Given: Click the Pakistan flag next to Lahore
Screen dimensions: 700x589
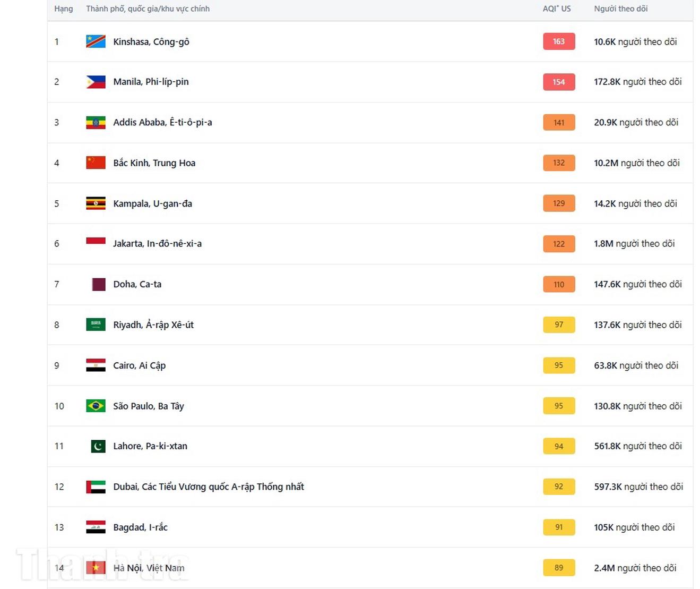Looking at the screenshot, I should tap(98, 446).
